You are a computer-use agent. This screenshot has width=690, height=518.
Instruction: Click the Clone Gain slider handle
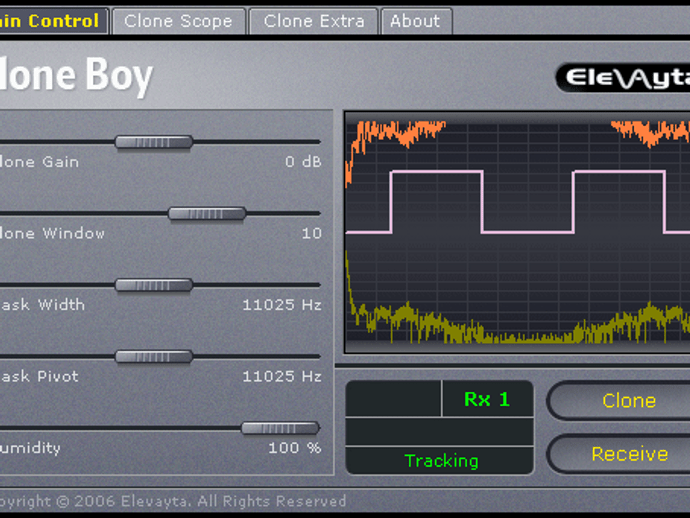pos(154,142)
